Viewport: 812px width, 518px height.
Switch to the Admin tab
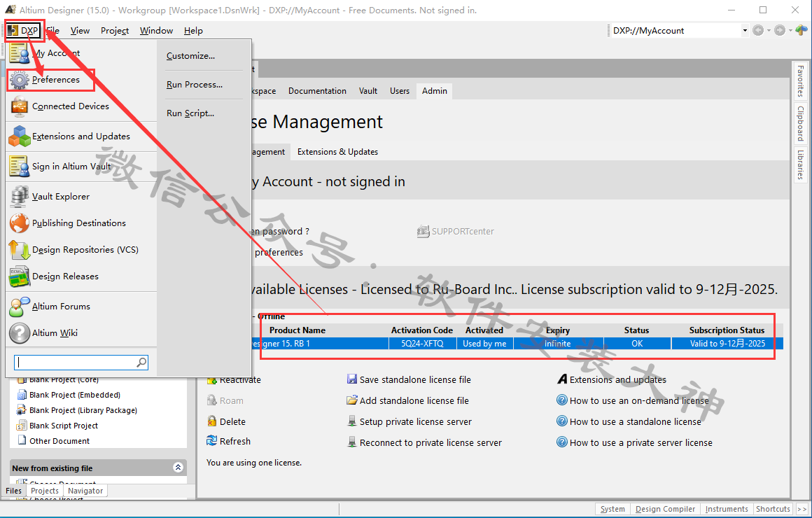[x=435, y=91]
